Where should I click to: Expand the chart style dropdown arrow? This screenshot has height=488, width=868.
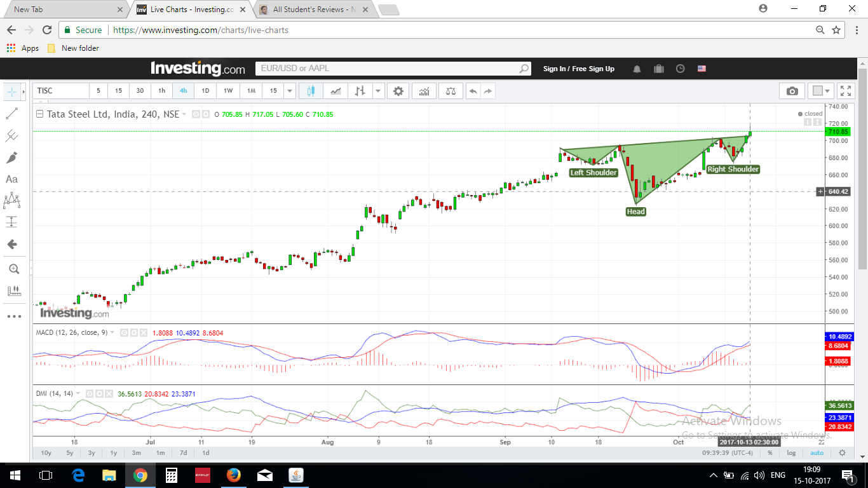(379, 91)
